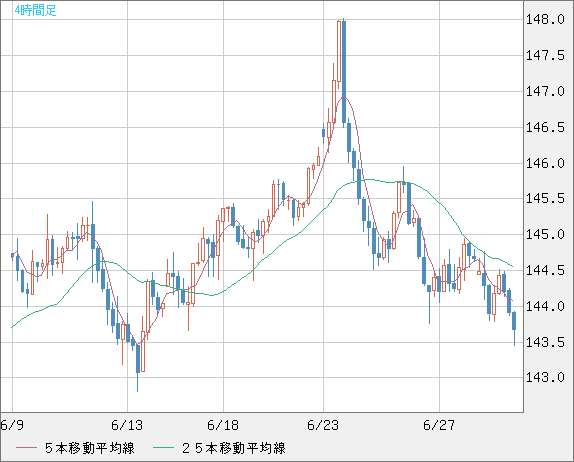
Task: Click the 6/18 date axis label
Action: [x=223, y=425]
